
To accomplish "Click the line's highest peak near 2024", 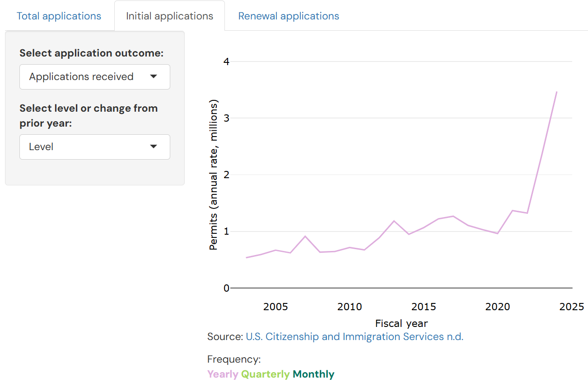I will (556, 92).
